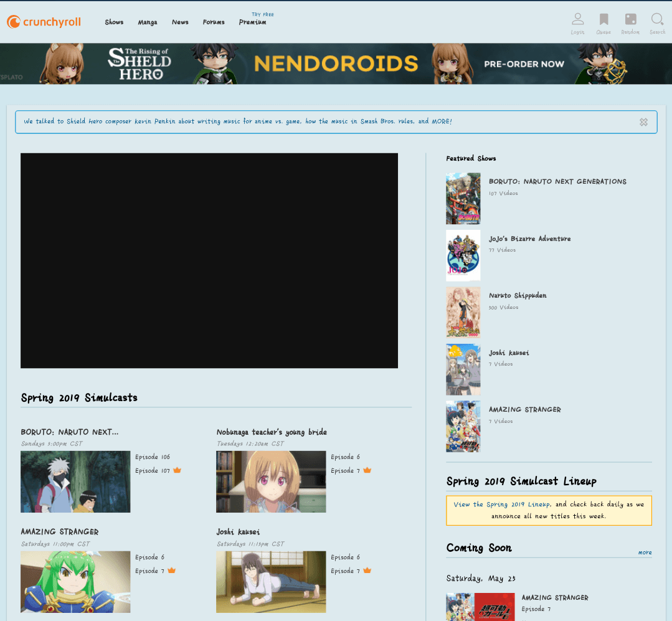Open the News menu
The image size is (672, 621).
pyautogui.click(x=180, y=22)
